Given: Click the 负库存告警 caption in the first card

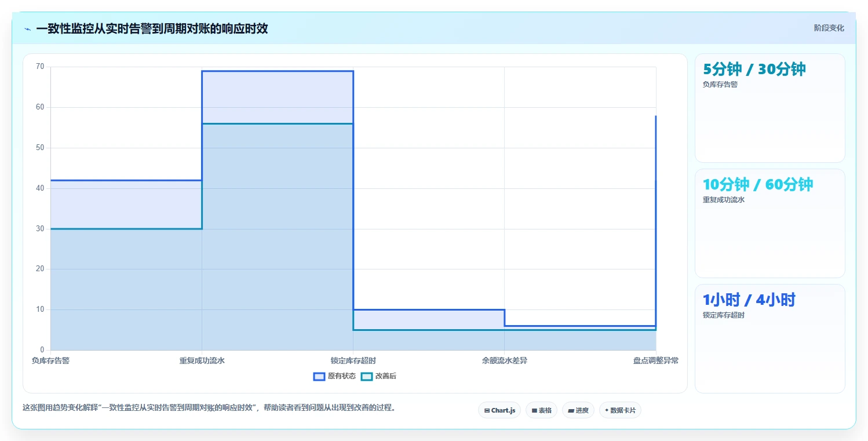Looking at the screenshot, I should point(720,85).
